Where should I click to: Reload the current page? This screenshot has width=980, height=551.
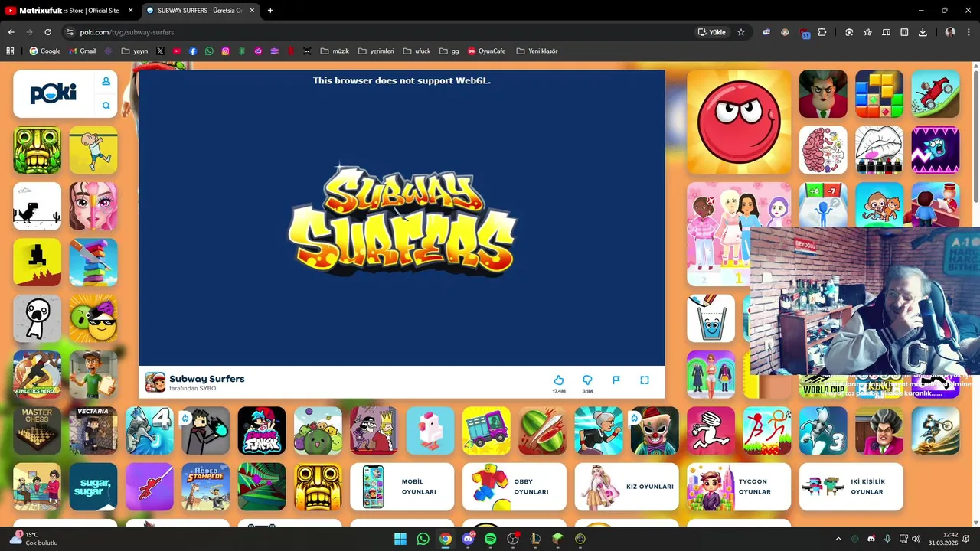pyautogui.click(x=47, y=32)
